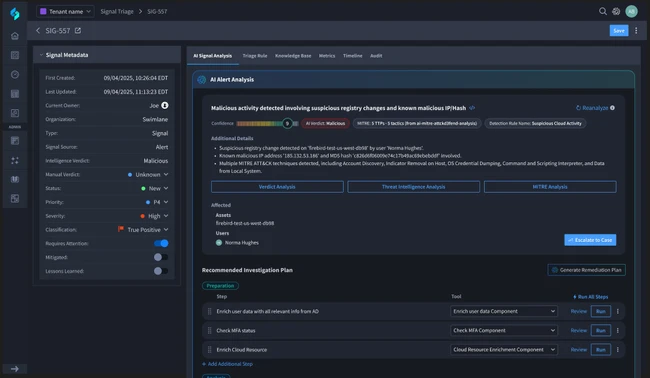Click the owner icon next to Joe

(165, 105)
